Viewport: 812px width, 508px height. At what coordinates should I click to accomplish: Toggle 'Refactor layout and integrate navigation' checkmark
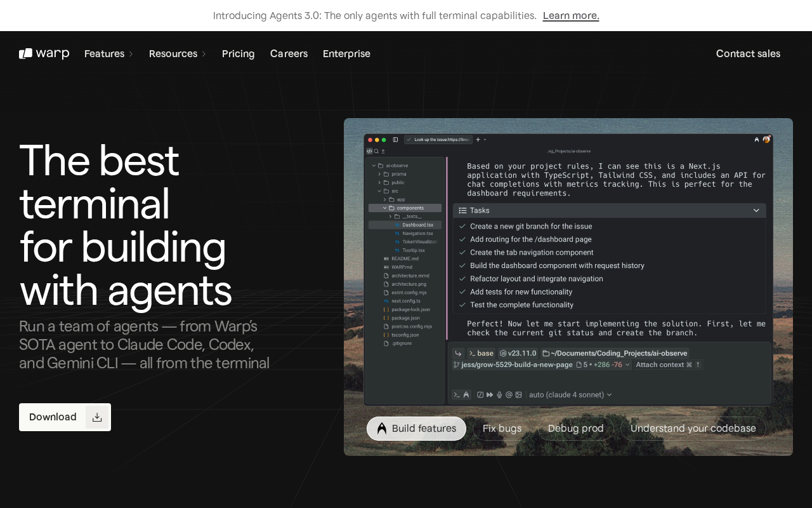461,279
